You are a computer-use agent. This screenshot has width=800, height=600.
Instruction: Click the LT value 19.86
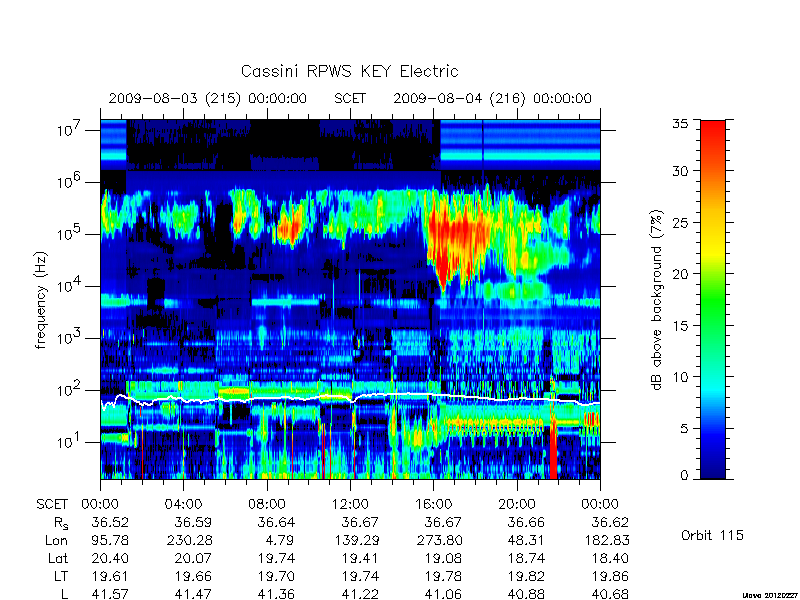click(610, 576)
